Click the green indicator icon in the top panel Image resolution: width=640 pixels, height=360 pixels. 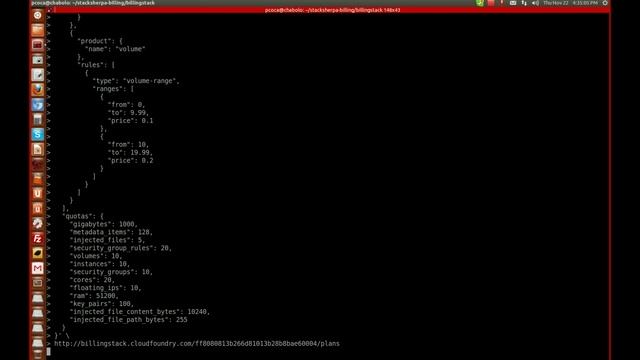coord(480,3)
